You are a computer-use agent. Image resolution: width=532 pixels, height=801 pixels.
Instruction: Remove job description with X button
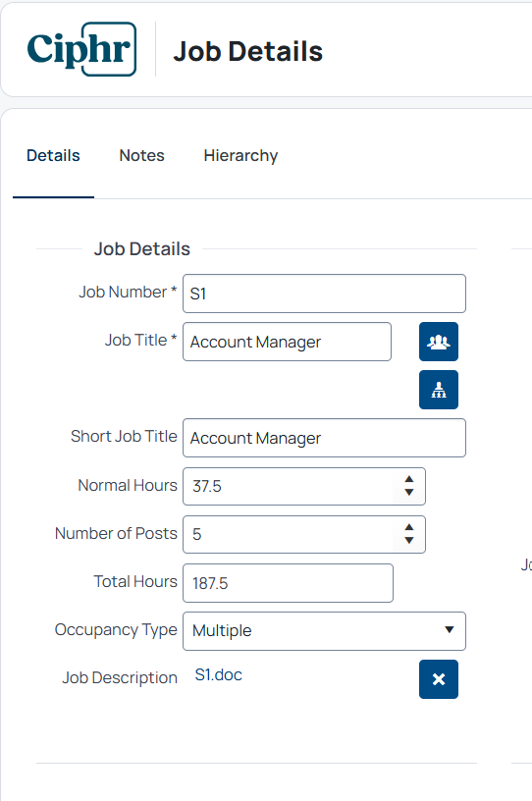click(439, 679)
